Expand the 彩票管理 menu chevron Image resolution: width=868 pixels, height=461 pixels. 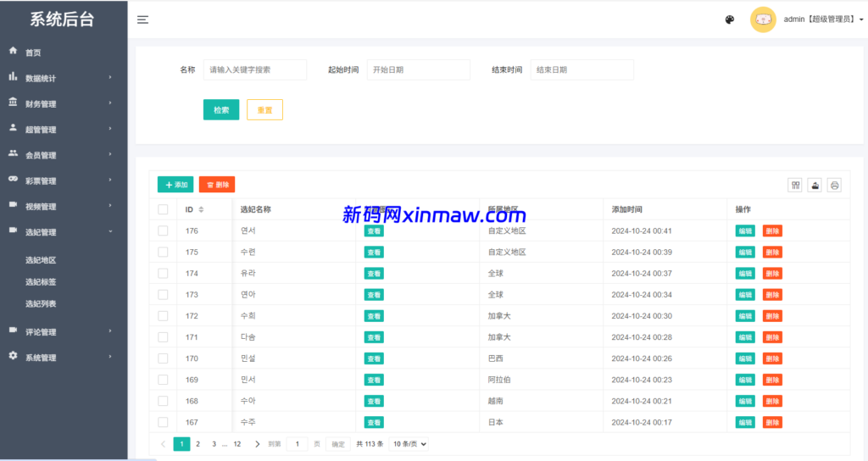pos(110,180)
